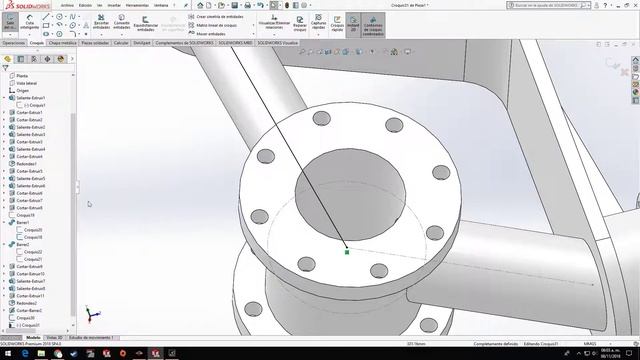Click Reparar croquis tool

coord(300,24)
